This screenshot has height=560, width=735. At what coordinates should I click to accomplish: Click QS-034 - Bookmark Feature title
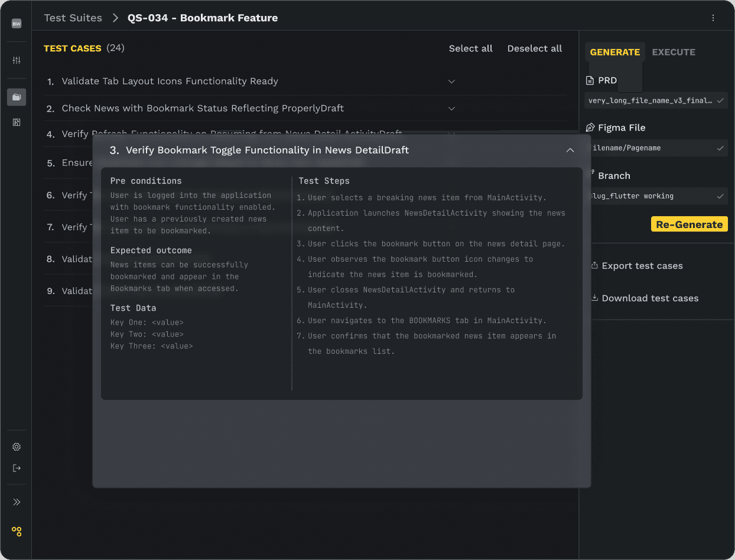point(203,18)
